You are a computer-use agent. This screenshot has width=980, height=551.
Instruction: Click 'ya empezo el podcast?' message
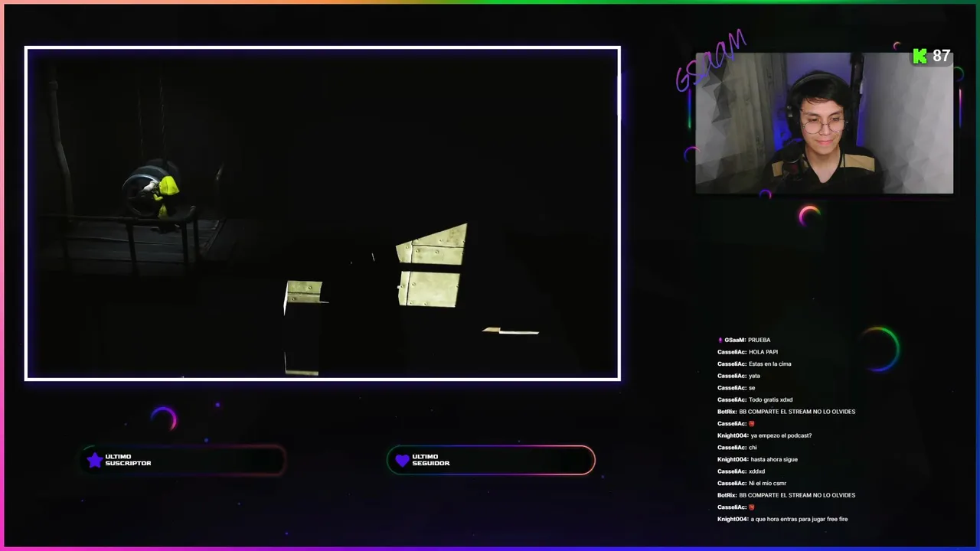(x=781, y=435)
